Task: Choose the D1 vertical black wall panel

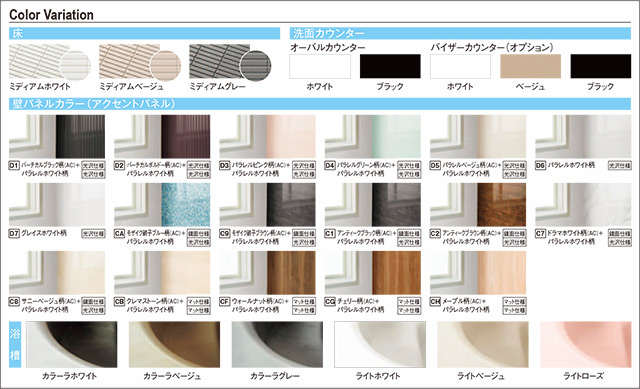Action: 57,136
